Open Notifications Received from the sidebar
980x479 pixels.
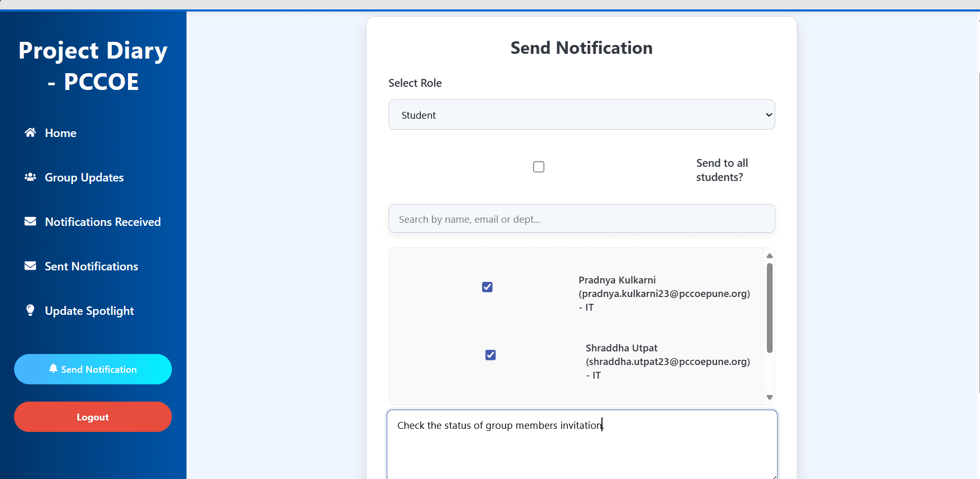pos(102,222)
